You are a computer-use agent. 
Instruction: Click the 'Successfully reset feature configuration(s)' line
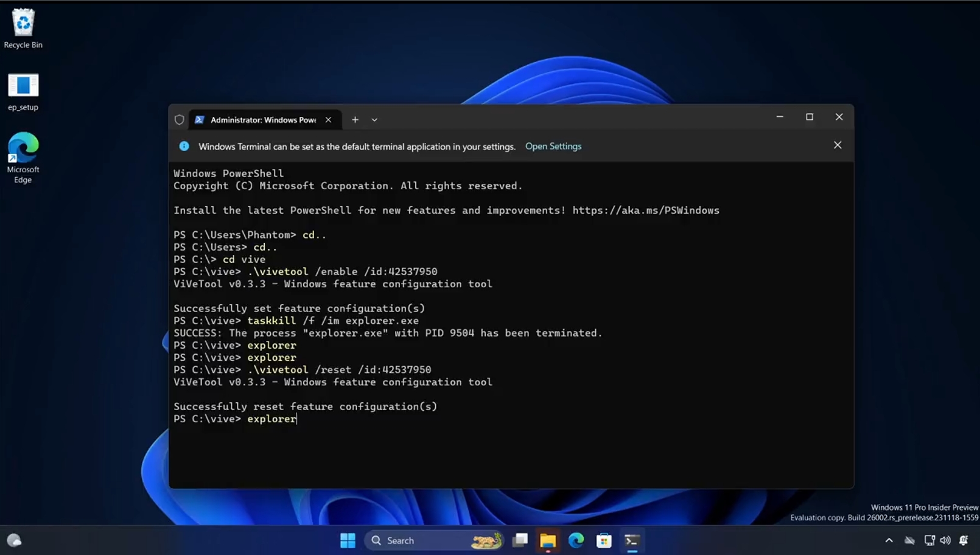tap(306, 407)
